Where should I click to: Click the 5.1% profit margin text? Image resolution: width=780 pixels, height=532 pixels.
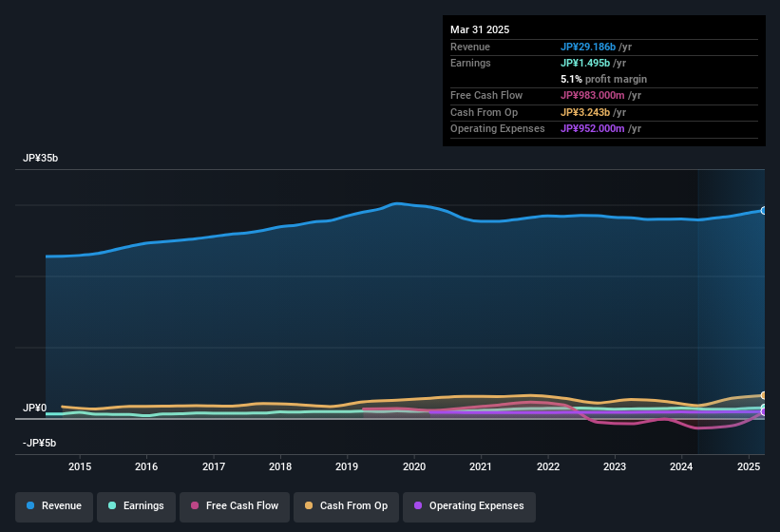[604, 79]
